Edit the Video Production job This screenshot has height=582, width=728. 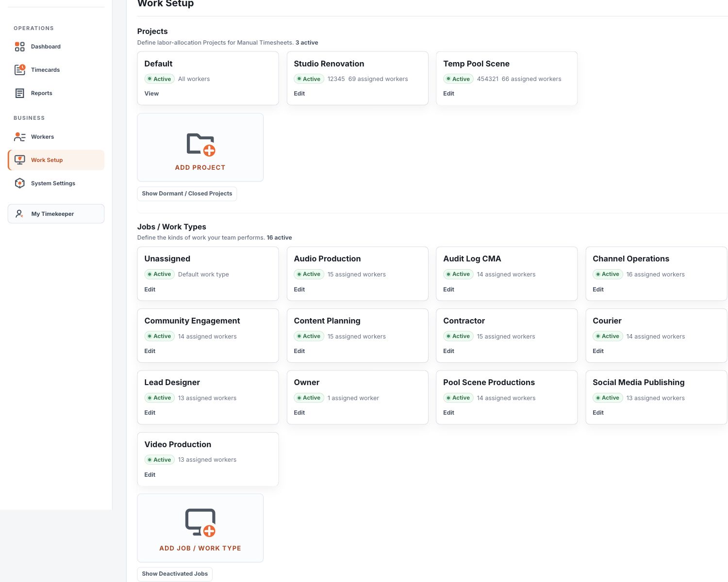(150, 475)
